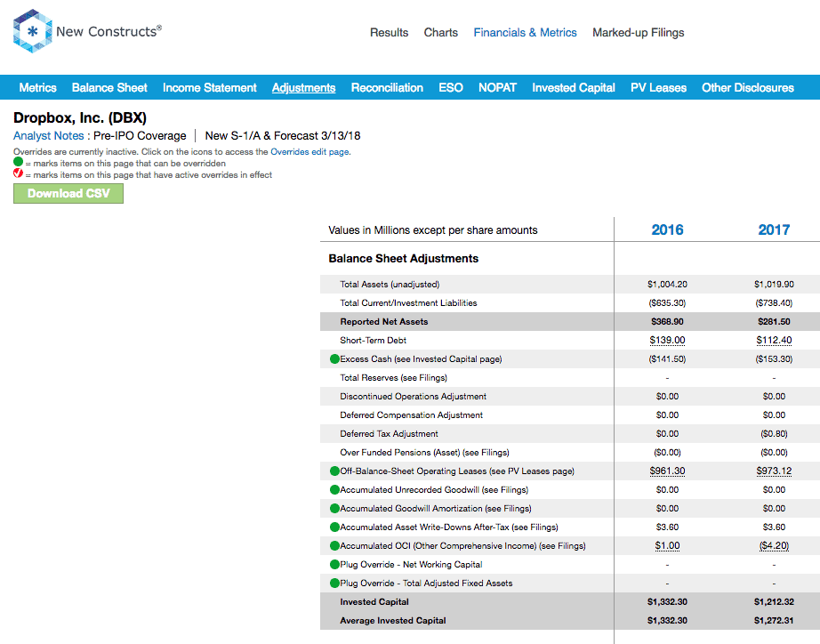Open the PV Leases tab
This screenshot has width=820, height=644.
pos(658,87)
